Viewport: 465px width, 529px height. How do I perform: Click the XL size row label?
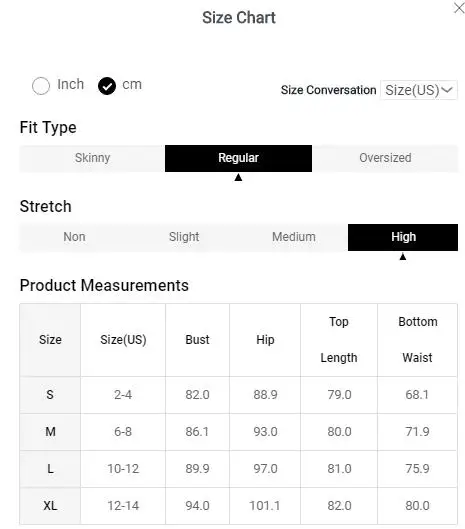(x=50, y=506)
